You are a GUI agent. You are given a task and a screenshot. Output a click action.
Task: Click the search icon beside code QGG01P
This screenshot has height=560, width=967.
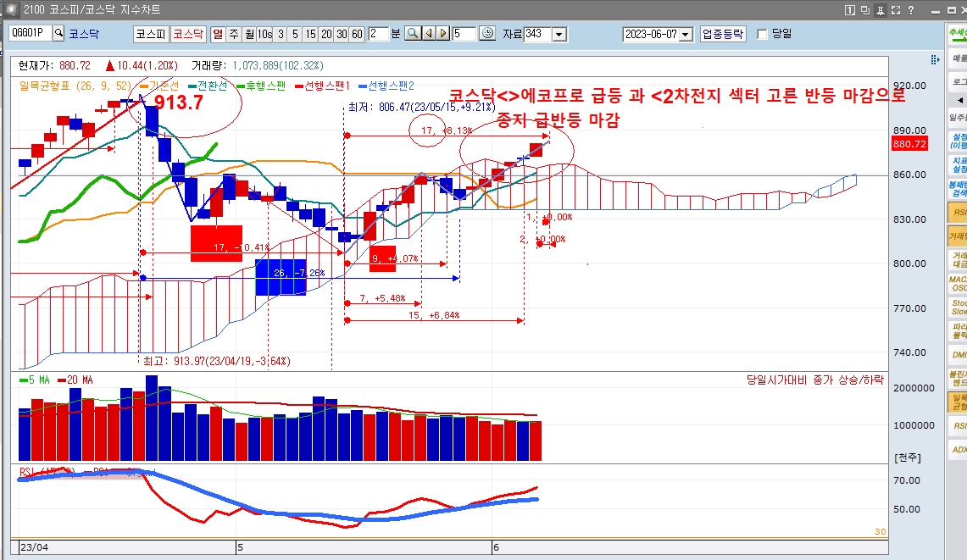(58, 33)
